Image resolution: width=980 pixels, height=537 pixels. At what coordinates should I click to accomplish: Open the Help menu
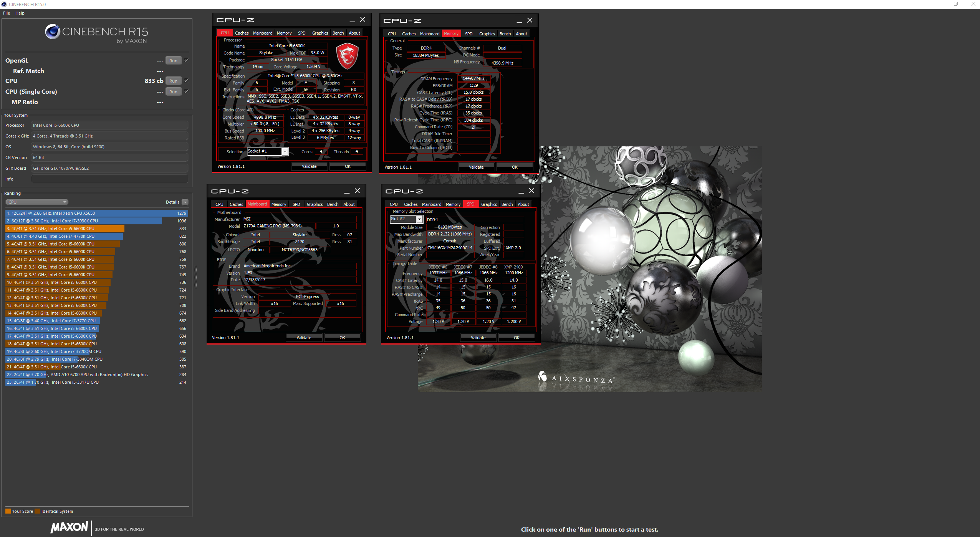tap(20, 13)
